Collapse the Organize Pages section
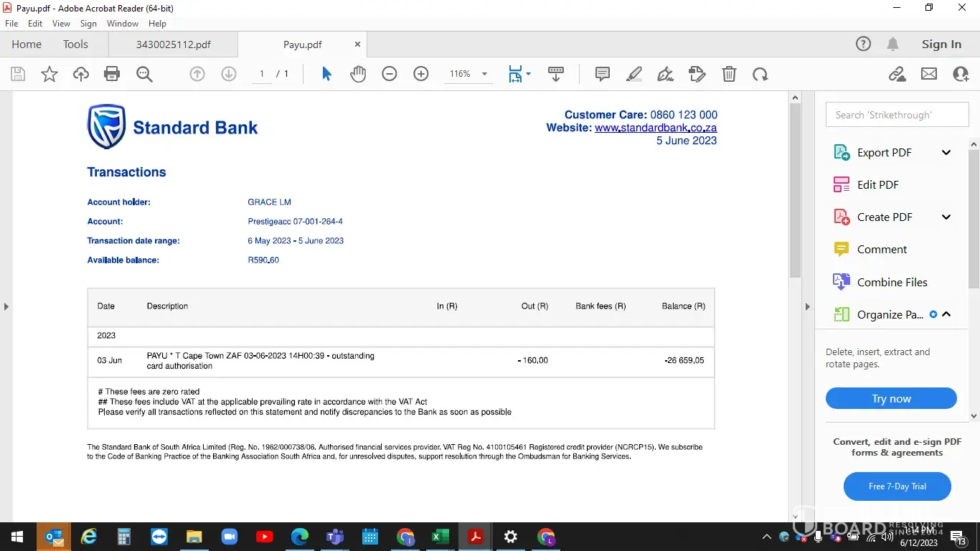 [x=946, y=314]
